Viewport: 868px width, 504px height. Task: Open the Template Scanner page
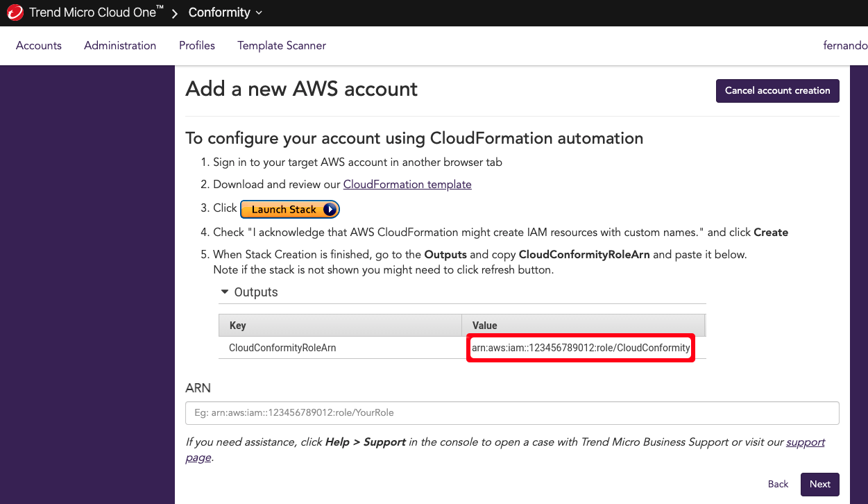pyautogui.click(x=282, y=45)
